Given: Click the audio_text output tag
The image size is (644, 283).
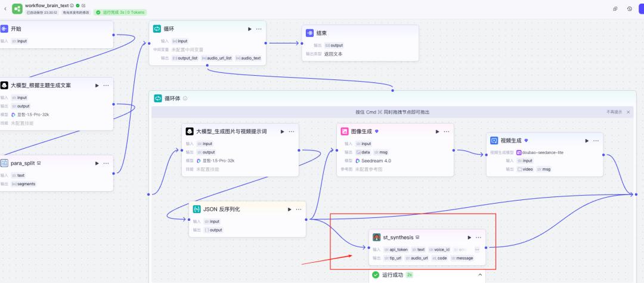Looking at the screenshot, I should point(248,59).
